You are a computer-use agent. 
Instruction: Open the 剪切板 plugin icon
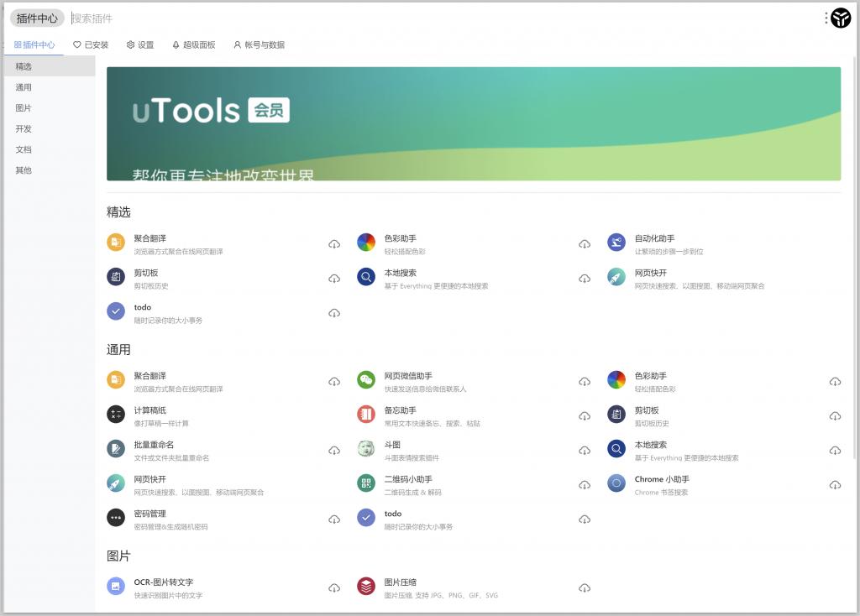pos(115,276)
